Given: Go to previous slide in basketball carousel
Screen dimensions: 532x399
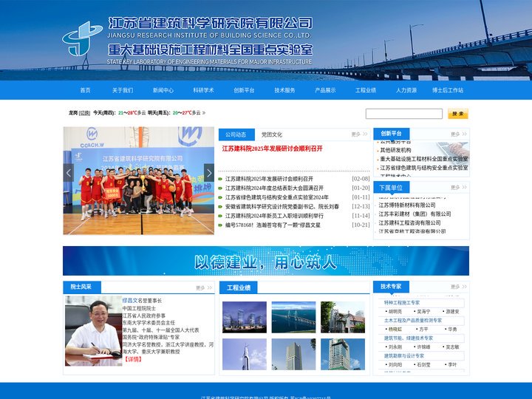Looking at the screenshot, I should pos(69,173).
